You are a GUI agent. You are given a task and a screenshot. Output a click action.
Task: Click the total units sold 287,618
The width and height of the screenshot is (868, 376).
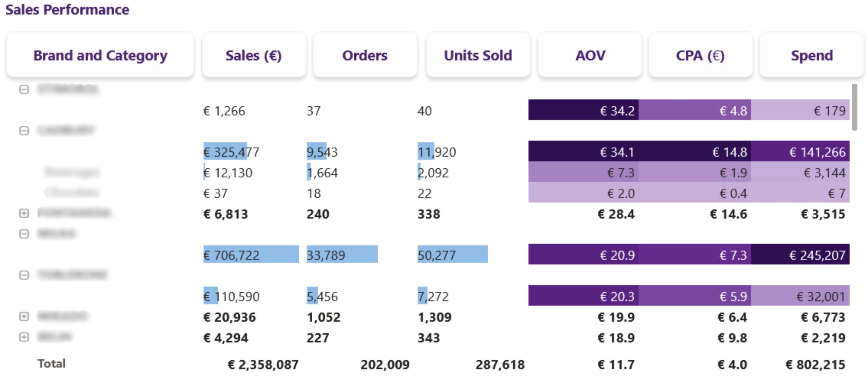[500, 365]
